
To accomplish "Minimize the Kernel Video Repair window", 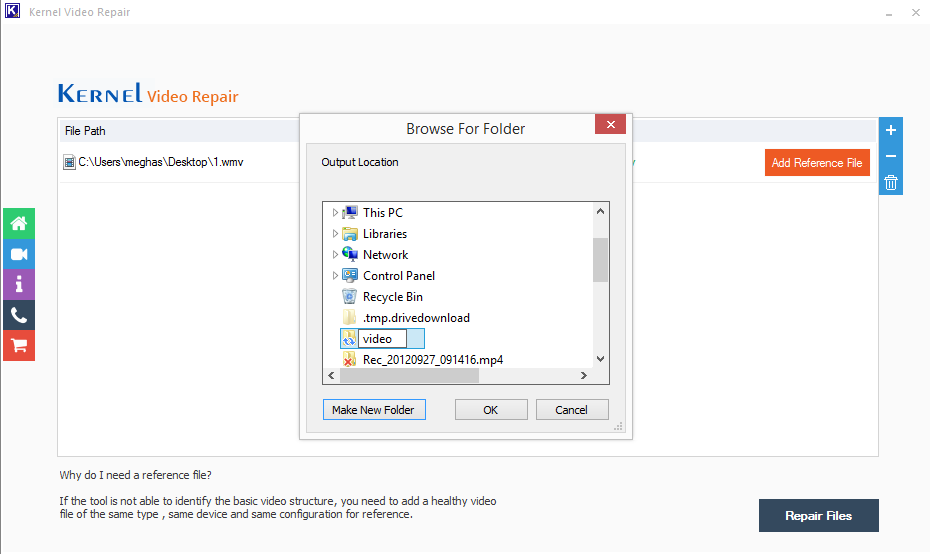I will [x=889, y=12].
